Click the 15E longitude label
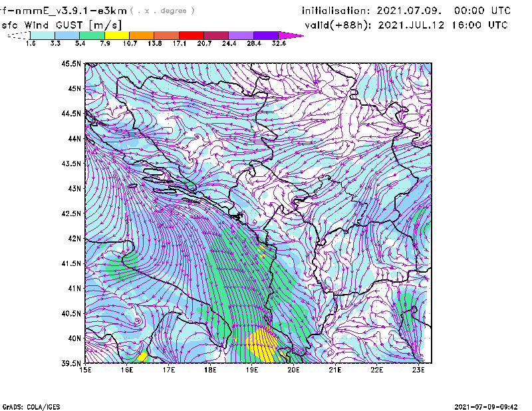Screen dimensions: 532x411 [85, 370]
